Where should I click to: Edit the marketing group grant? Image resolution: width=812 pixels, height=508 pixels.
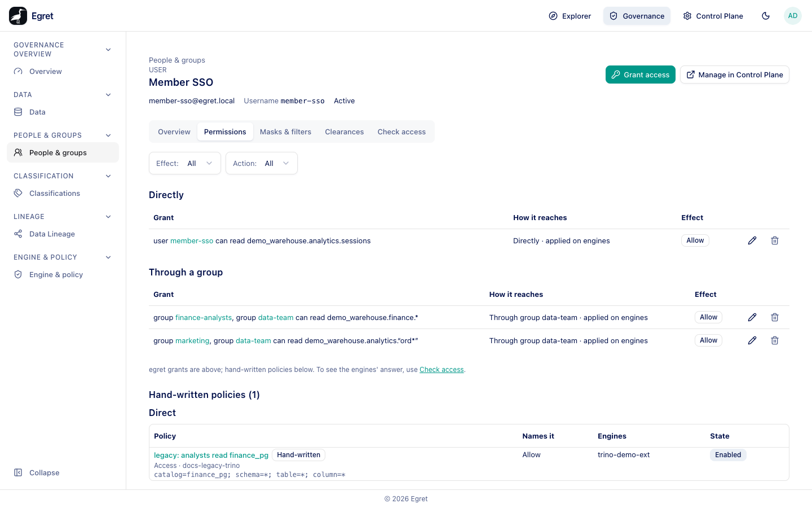pos(752,340)
